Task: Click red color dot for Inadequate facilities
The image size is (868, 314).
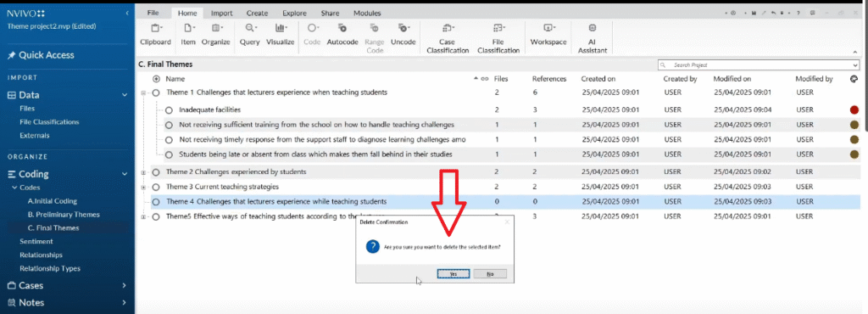Action: tap(854, 110)
